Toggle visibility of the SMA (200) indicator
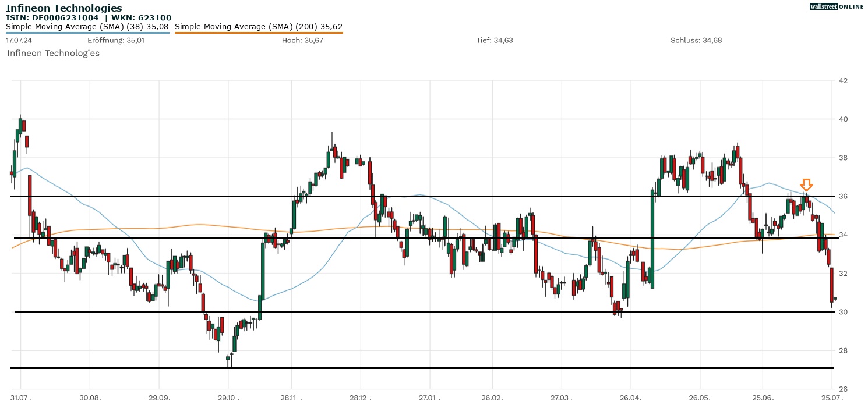 [259, 26]
